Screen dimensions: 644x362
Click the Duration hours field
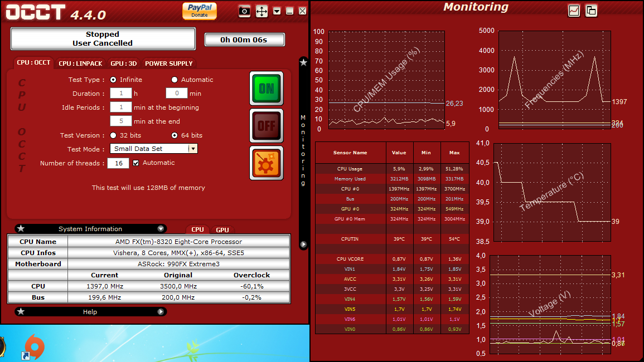point(121,94)
